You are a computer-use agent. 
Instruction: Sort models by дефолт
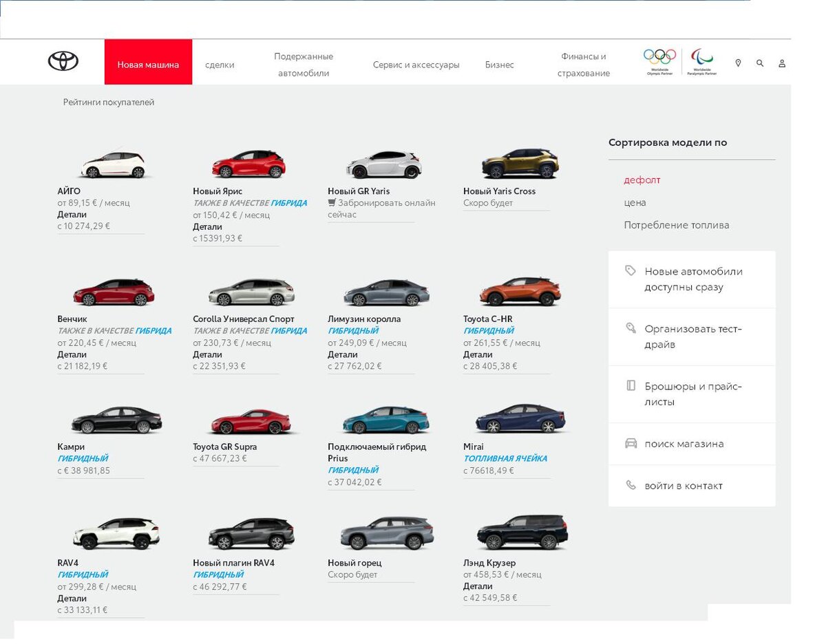pos(642,180)
